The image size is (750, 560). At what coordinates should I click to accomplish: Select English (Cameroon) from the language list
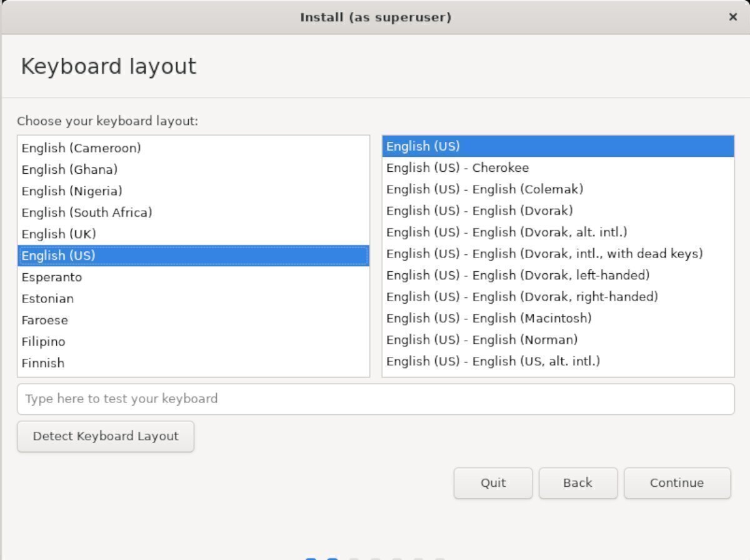click(80, 148)
